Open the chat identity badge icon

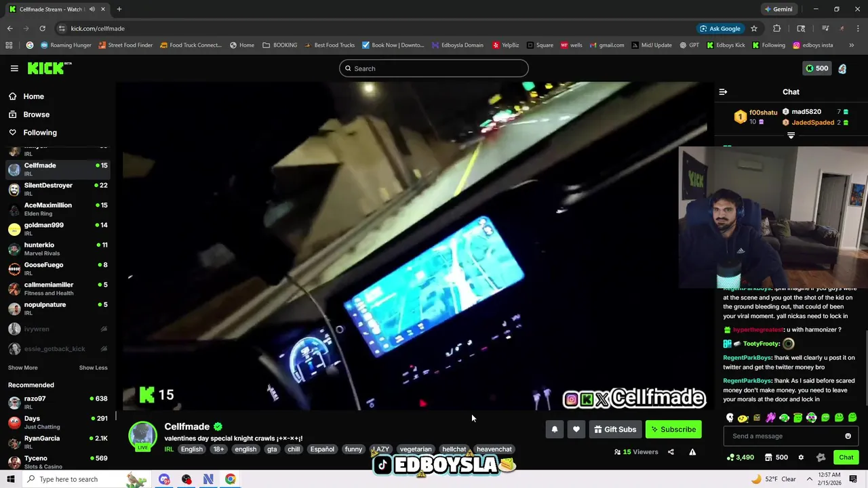pos(821,457)
